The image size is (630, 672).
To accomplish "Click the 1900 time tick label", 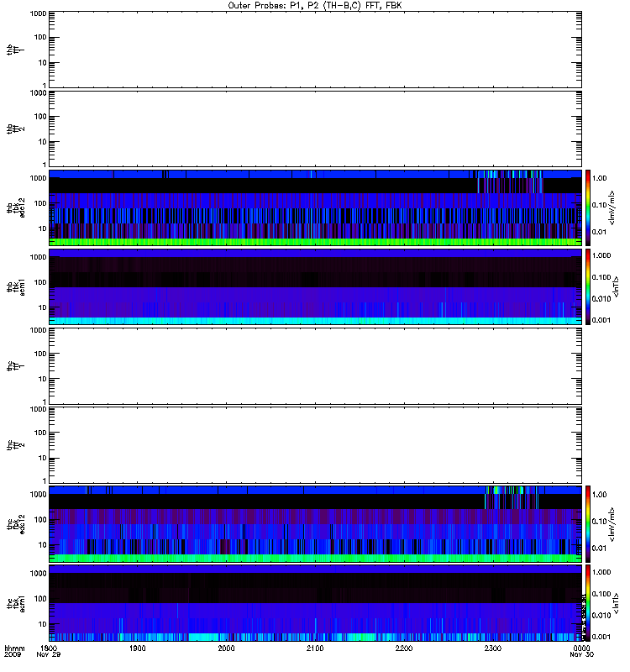I will tap(137, 648).
